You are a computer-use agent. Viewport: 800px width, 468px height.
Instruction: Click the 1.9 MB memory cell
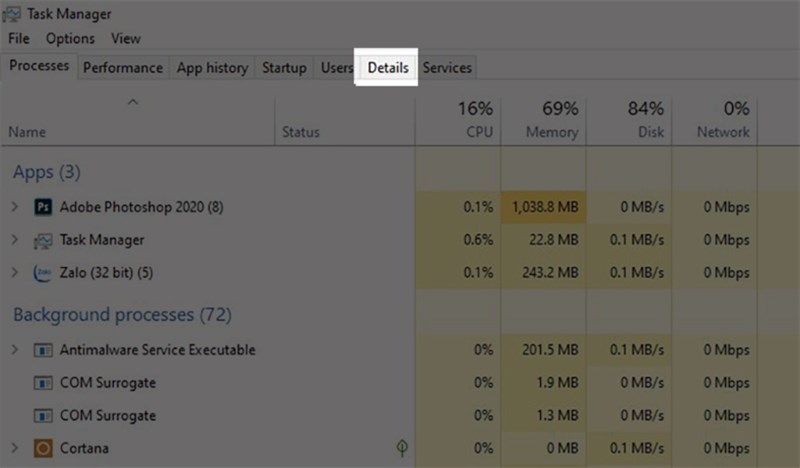tap(543, 382)
